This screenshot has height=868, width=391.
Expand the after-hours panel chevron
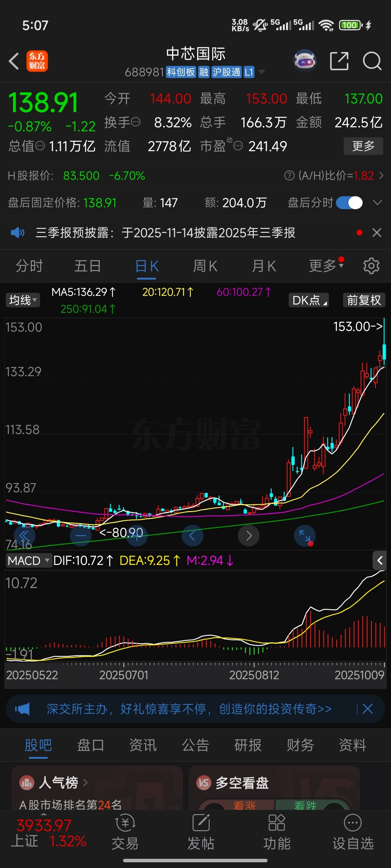[377, 203]
